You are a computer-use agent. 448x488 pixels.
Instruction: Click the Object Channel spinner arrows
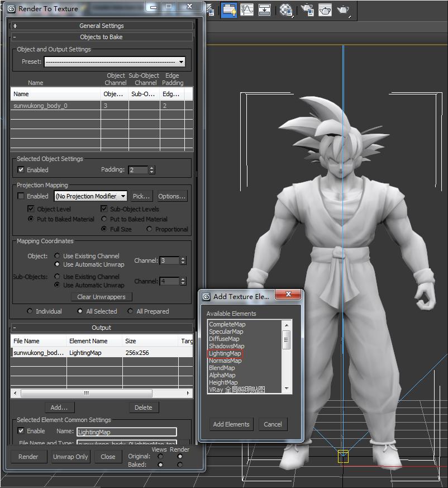[x=183, y=260]
